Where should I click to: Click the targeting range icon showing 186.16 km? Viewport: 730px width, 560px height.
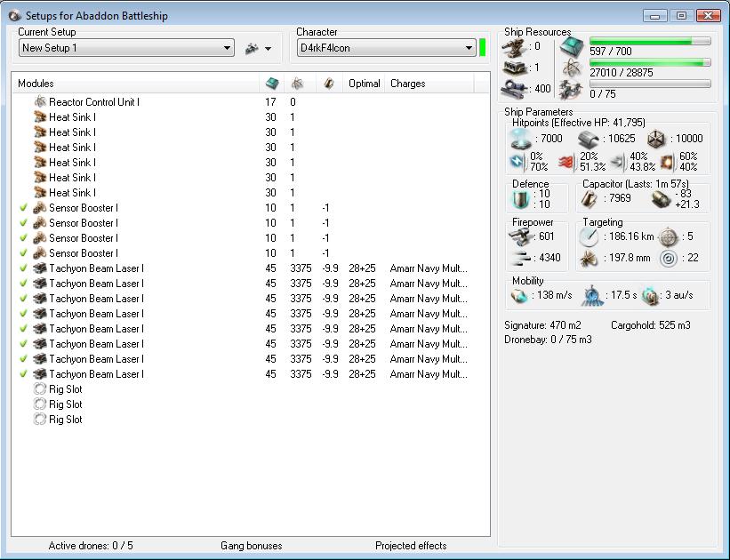click(589, 236)
